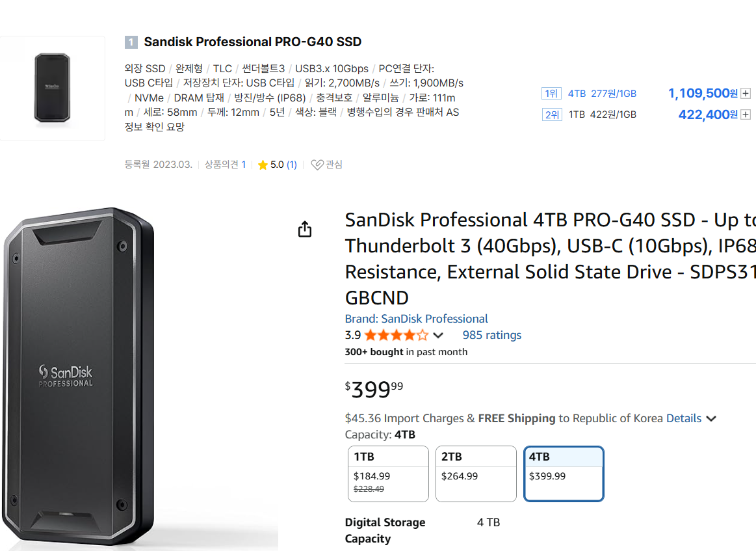Click the orange star ratings on Amazon listing
The width and height of the screenshot is (756, 551).
pyautogui.click(x=396, y=336)
